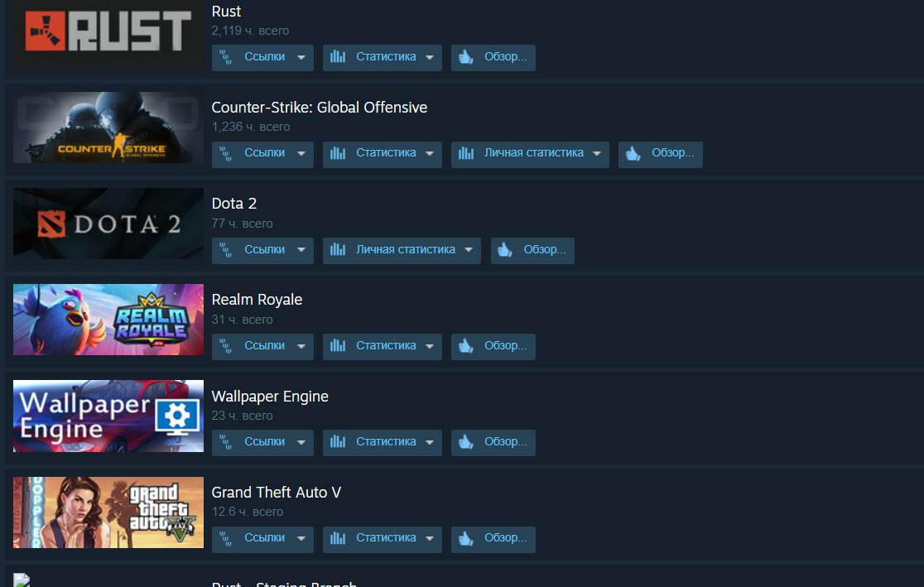
Task: Open the Grand Theft Auto V cover thumbnail
Action: point(108,512)
